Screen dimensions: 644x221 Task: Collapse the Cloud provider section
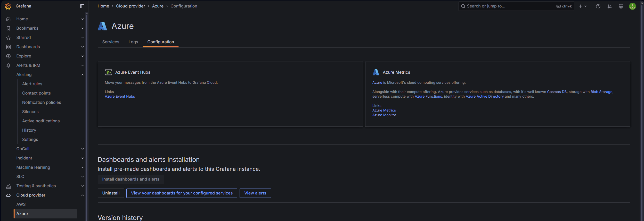(83, 195)
